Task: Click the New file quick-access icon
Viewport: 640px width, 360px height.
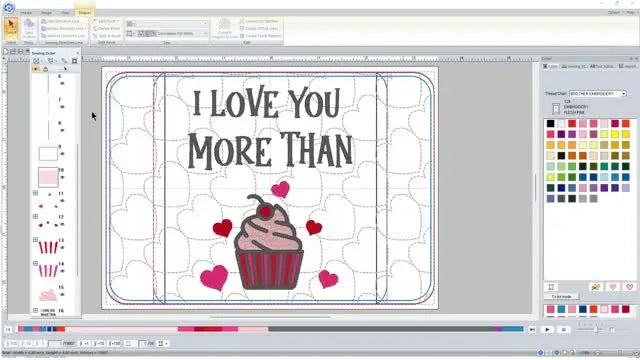Action: [6, 52]
